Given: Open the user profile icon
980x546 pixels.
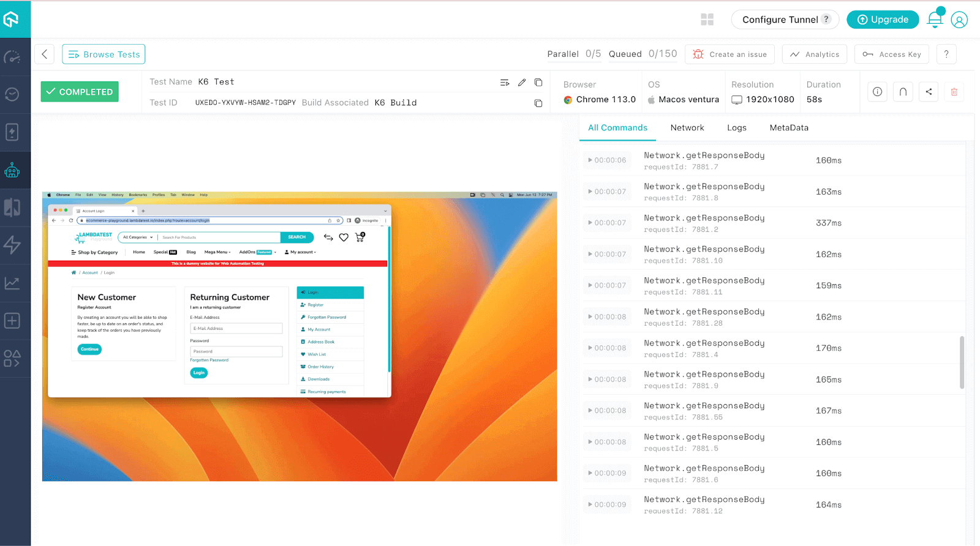Looking at the screenshot, I should pos(959,20).
